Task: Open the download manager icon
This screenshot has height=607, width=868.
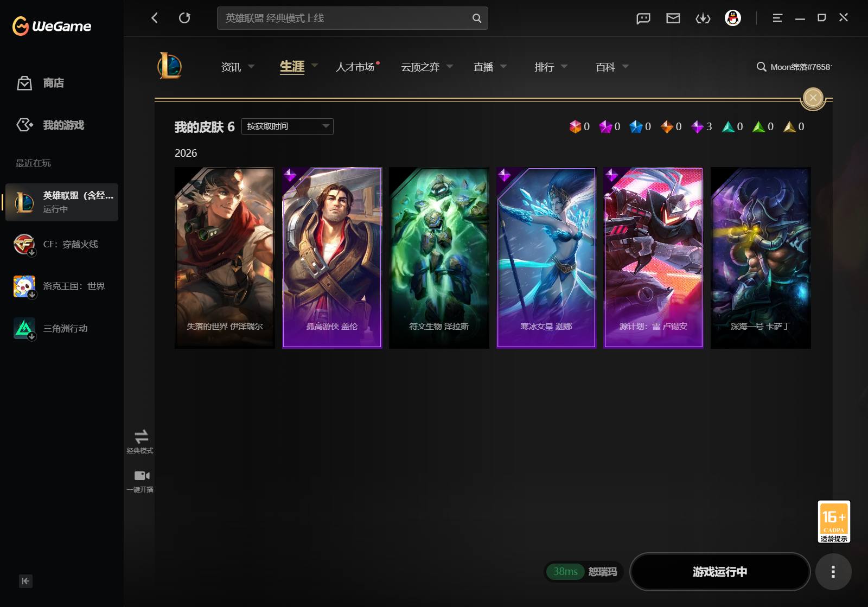Action: pos(703,18)
